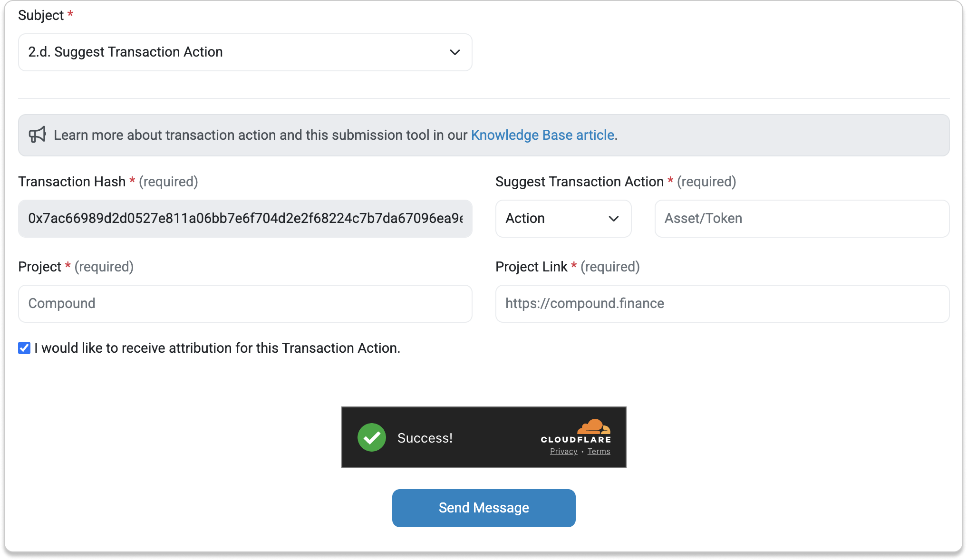Expand the Action select box
This screenshot has height=560, width=967.
(563, 219)
